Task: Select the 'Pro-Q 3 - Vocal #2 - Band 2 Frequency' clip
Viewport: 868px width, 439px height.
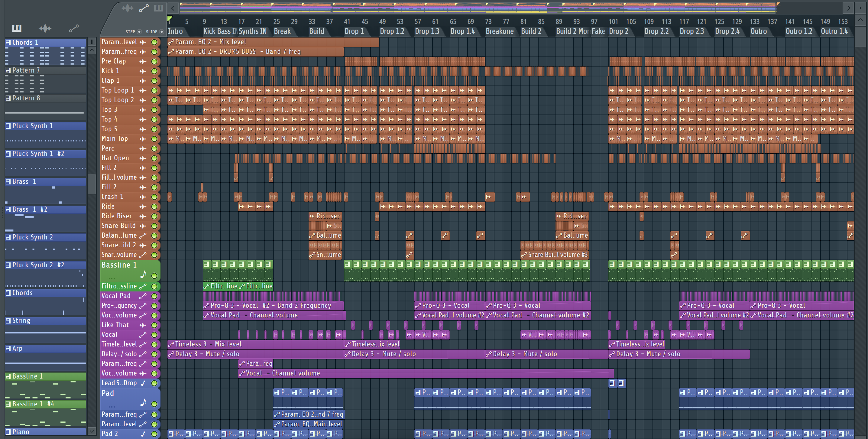Action: [x=273, y=306]
